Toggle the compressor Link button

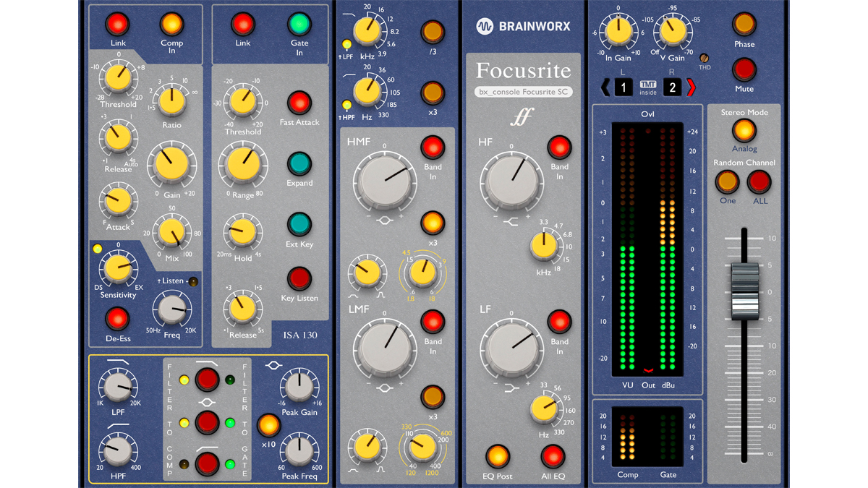[x=117, y=25]
